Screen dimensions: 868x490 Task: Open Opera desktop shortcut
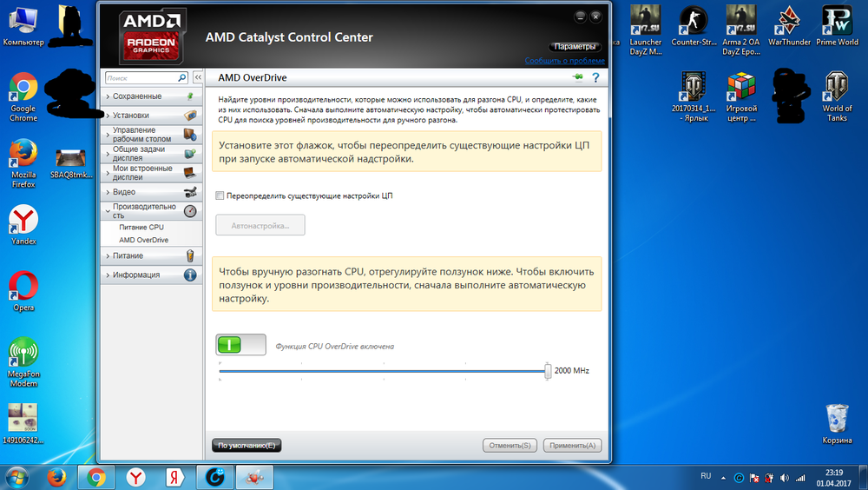point(23,291)
